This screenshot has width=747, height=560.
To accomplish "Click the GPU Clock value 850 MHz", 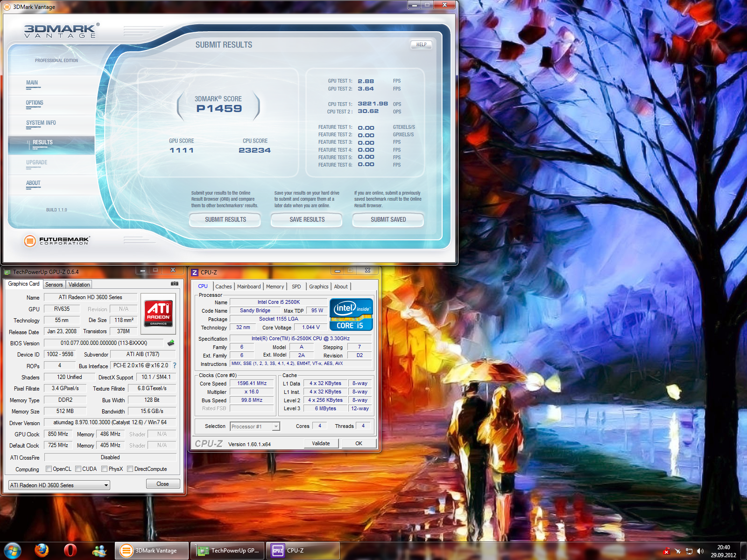I will (x=58, y=434).
